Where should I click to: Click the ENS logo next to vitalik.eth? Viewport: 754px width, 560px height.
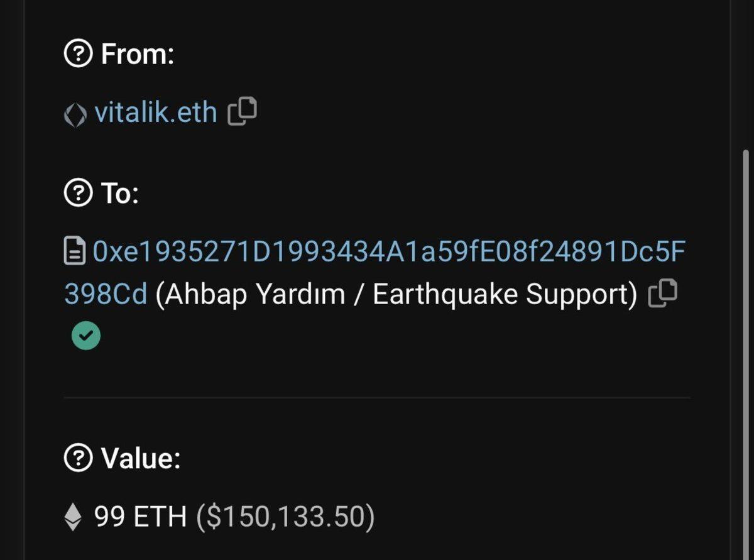pos(75,113)
